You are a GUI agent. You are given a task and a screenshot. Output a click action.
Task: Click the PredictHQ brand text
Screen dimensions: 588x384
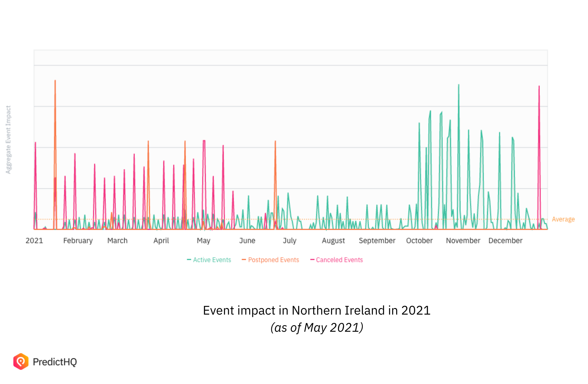(x=55, y=362)
